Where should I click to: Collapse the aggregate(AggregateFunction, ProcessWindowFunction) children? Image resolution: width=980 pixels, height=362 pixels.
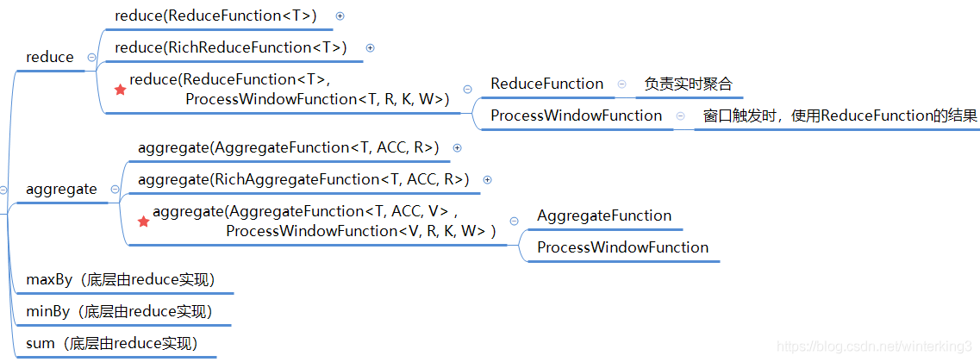pyautogui.click(x=514, y=221)
